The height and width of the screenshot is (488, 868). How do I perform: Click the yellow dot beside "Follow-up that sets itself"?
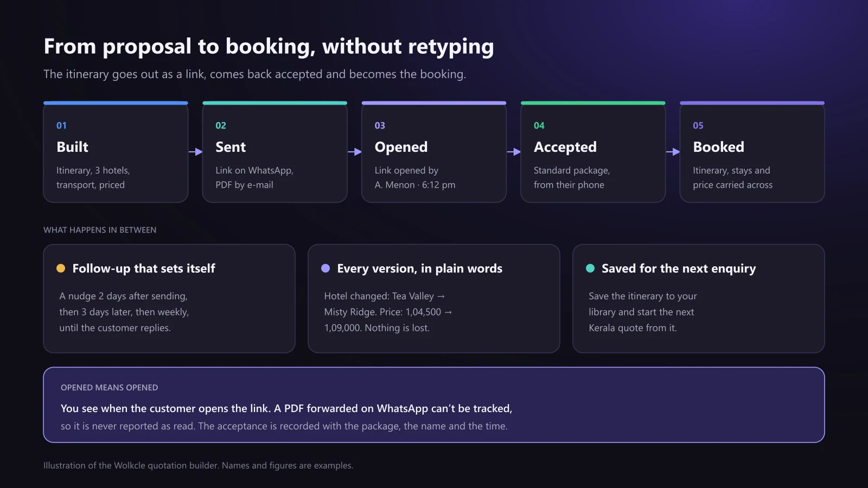click(61, 268)
